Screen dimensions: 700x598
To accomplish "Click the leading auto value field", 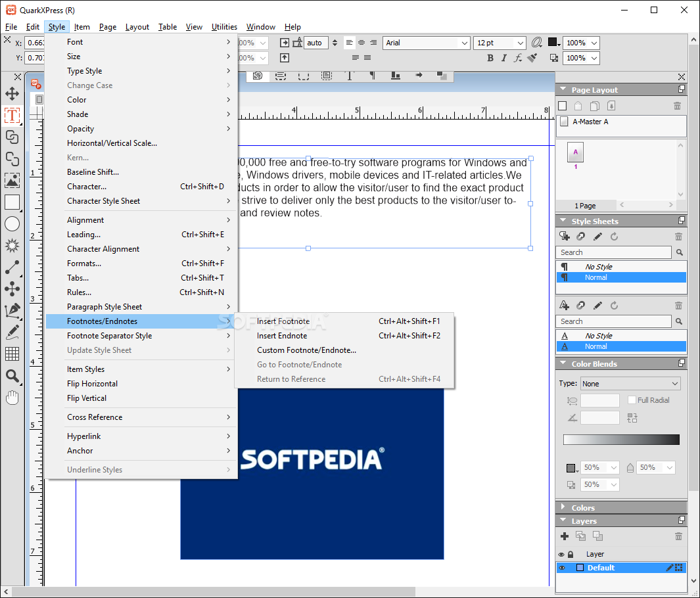I will (315, 43).
